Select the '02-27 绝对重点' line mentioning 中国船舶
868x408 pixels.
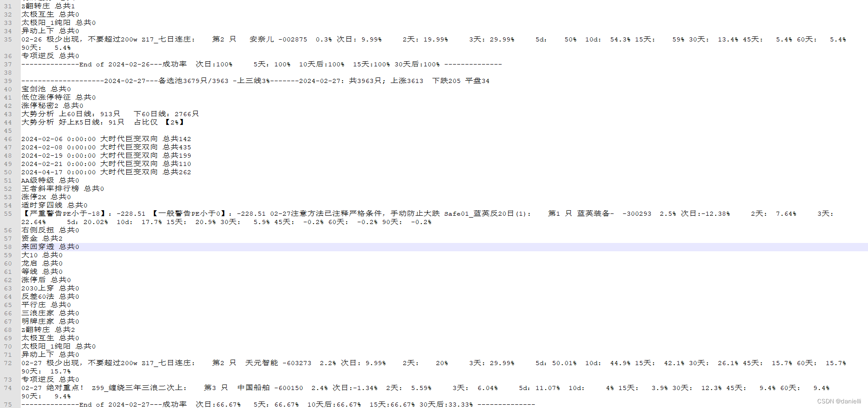tap(425, 392)
